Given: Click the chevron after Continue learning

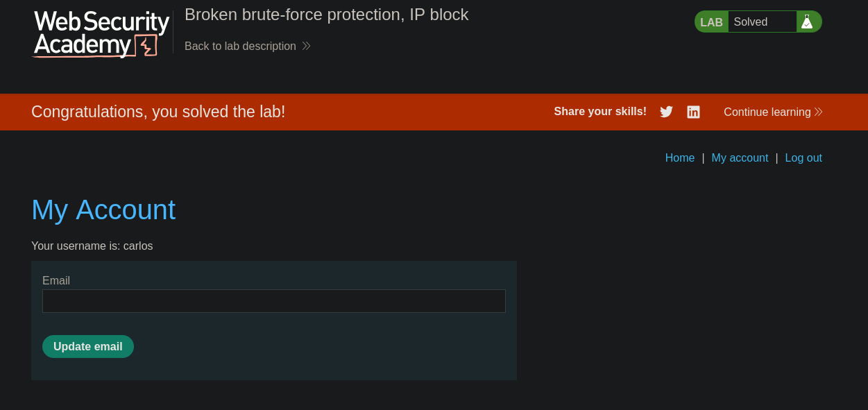Looking at the screenshot, I should pyautogui.click(x=819, y=112).
